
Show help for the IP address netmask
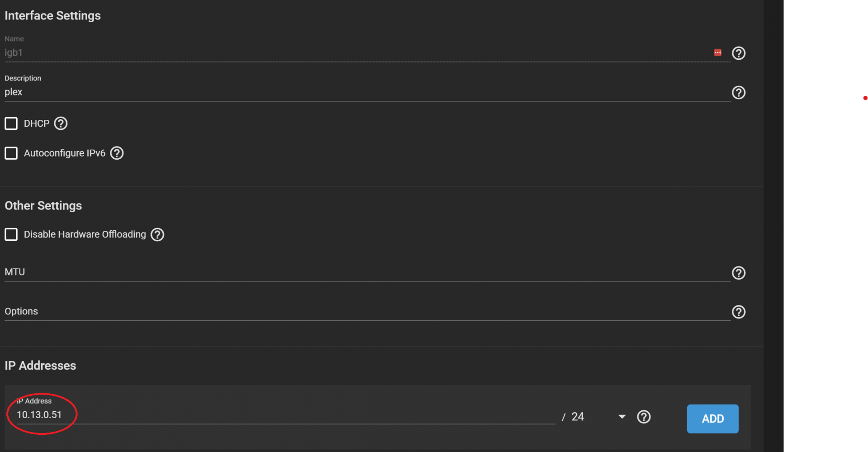coord(644,417)
